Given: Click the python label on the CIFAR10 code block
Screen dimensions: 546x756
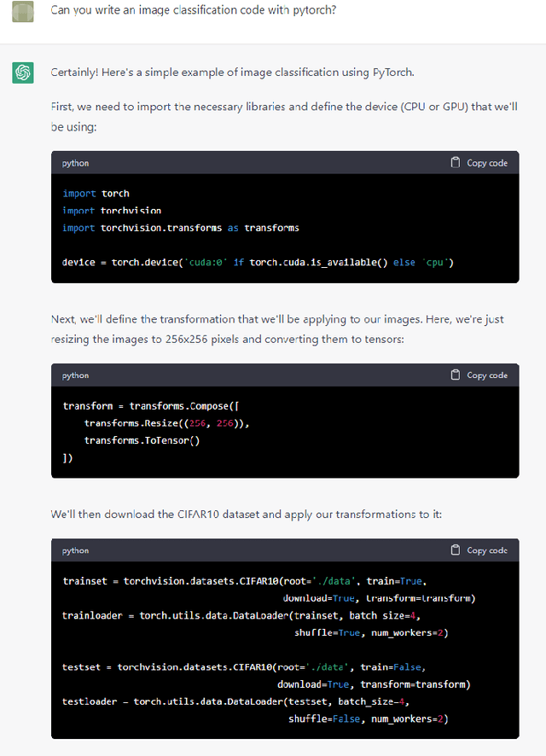Looking at the screenshot, I should (75, 550).
